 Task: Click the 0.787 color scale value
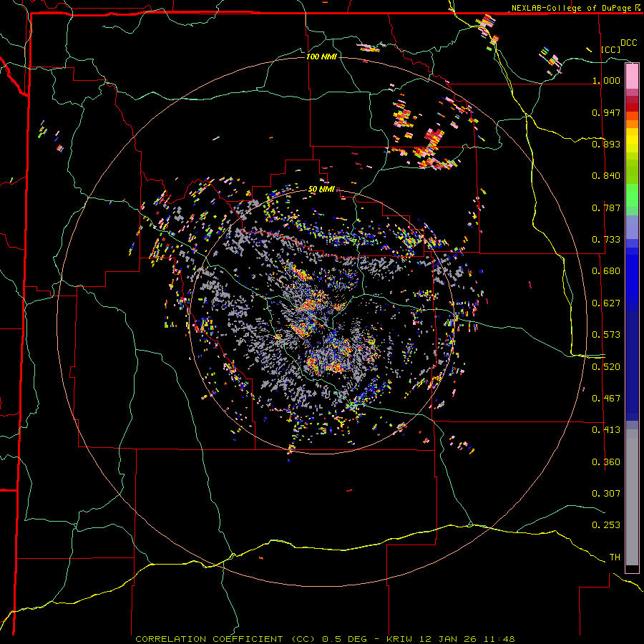coord(606,208)
